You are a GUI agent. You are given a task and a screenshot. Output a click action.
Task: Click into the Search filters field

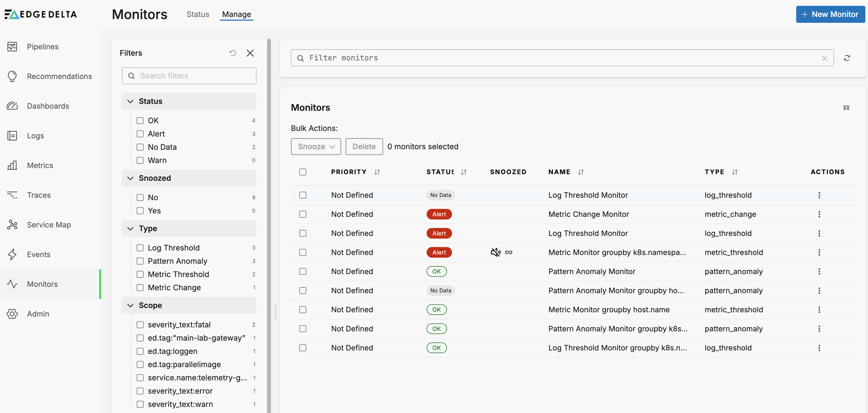coord(189,76)
